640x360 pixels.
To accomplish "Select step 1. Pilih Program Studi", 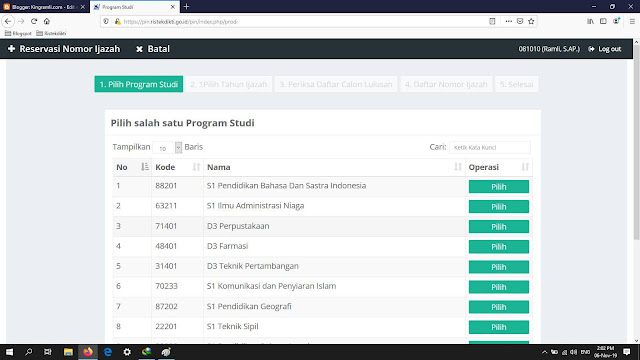I will pos(139,84).
